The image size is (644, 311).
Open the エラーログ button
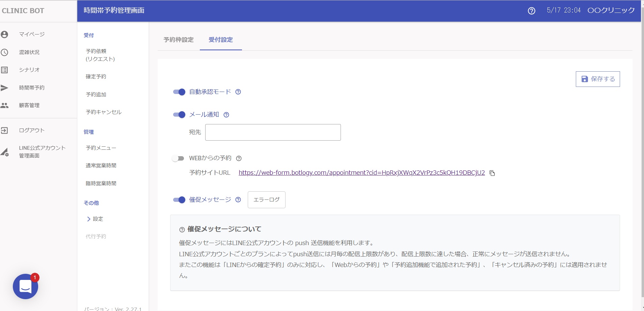(x=266, y=200)
